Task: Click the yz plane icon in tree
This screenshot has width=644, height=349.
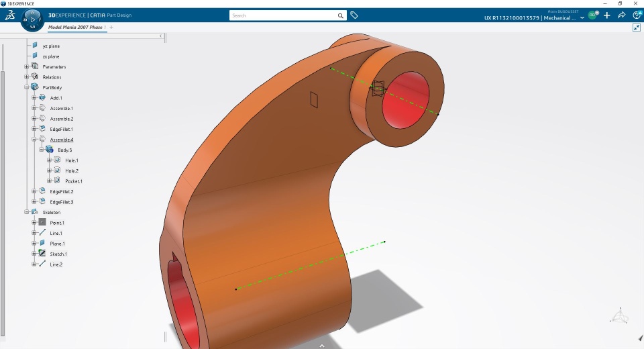Action: 35,45
